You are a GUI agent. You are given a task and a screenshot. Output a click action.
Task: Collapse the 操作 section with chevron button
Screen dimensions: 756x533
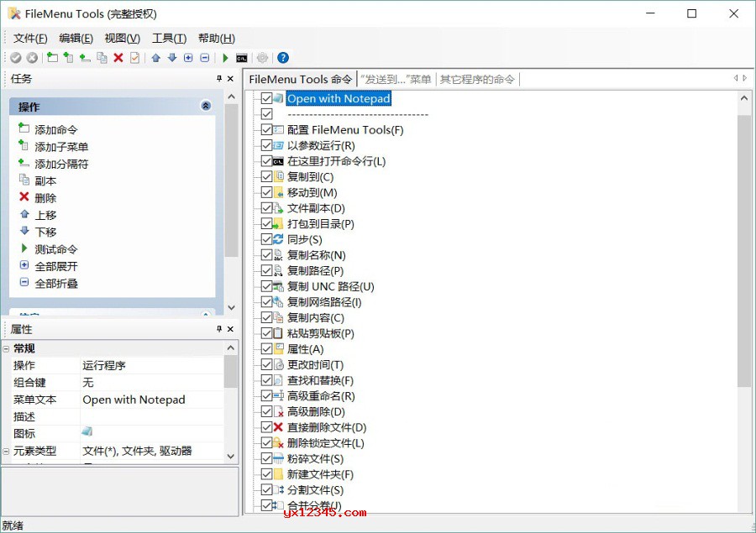coord(206,107)
